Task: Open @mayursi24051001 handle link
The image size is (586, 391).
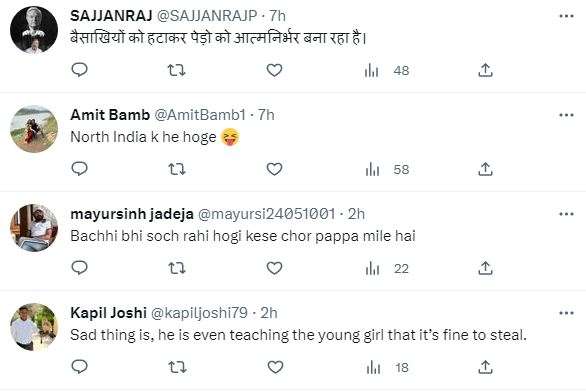Action: point(266,214)
